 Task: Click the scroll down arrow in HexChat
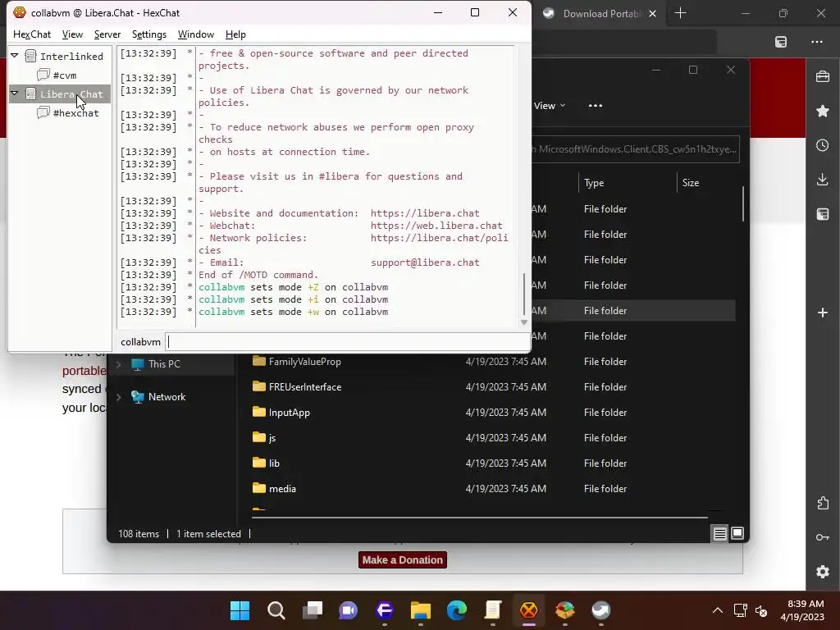pyautogui.click(x=524, y=322)
